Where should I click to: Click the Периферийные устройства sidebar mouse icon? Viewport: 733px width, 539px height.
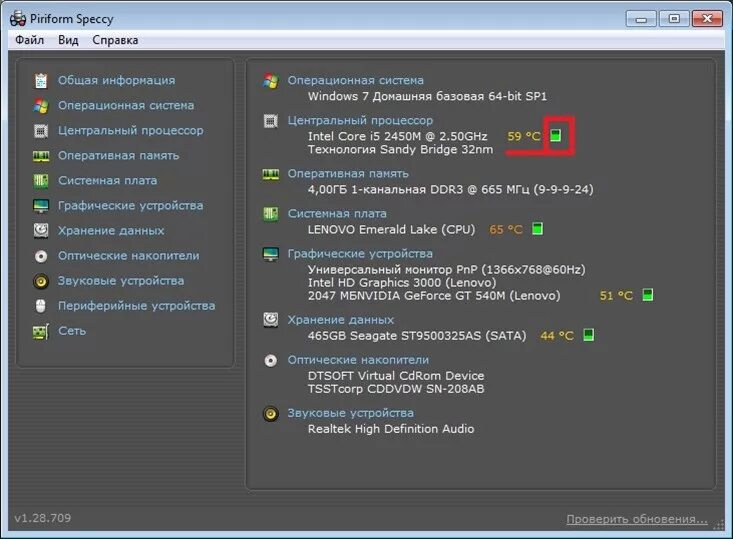pyautogui.click(x=41, y=306)
